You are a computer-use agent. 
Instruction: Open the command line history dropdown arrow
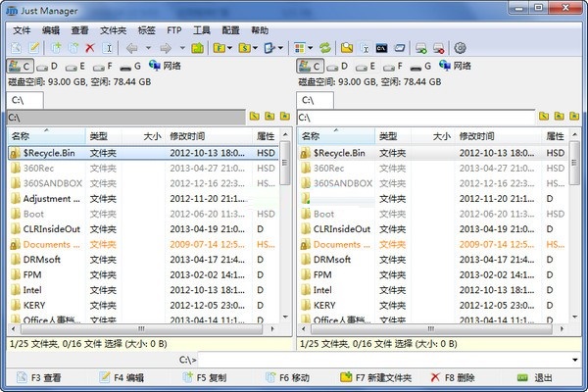(575, 360)
